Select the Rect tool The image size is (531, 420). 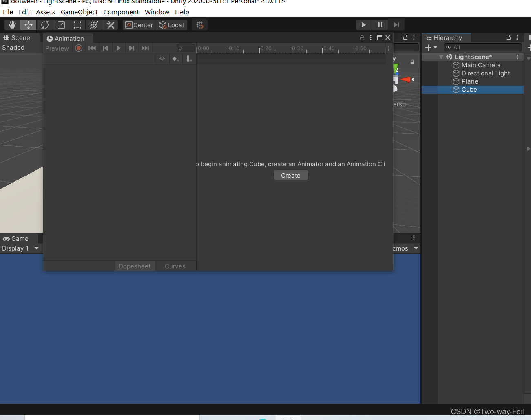tap(77, 25)
